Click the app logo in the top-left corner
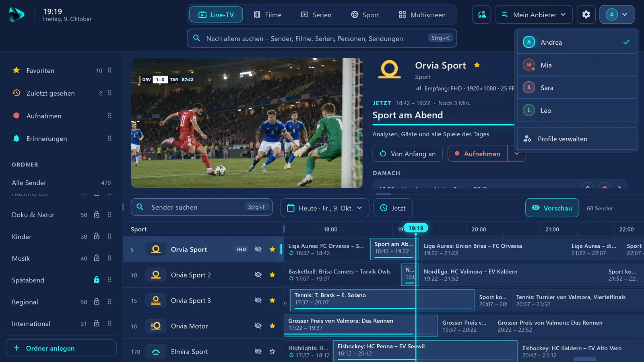644x362 pixels. [17, 15]
